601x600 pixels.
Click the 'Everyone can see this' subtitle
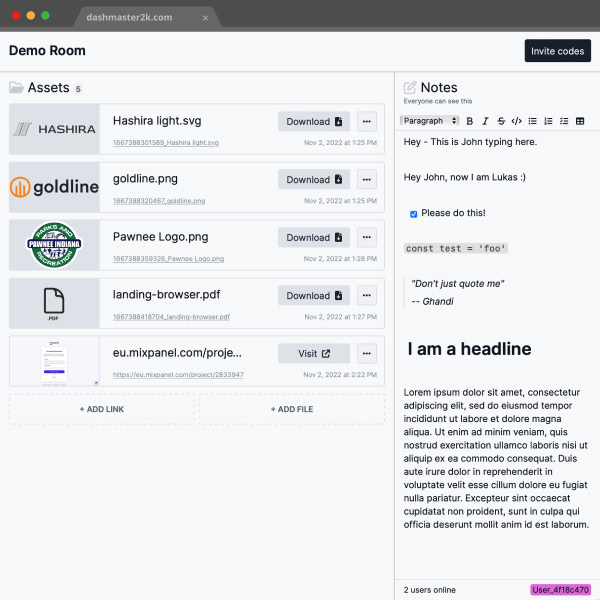point(438,101)
